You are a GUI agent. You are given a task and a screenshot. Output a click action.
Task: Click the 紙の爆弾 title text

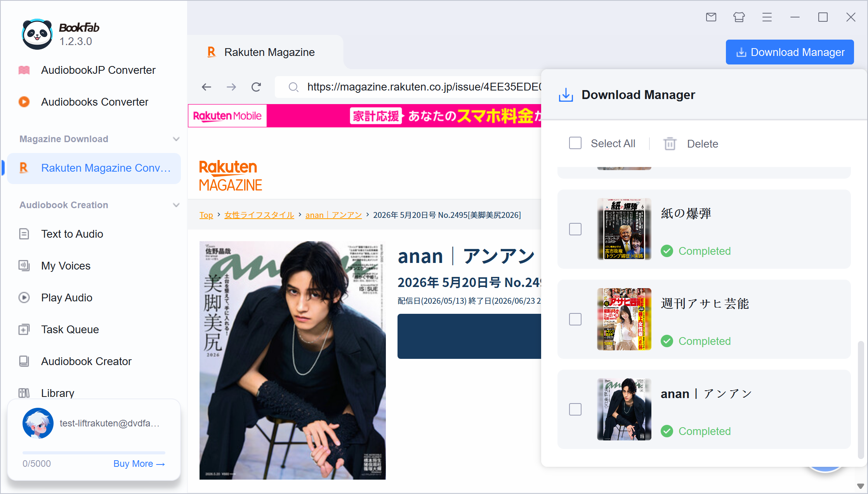tap(686, 214)
